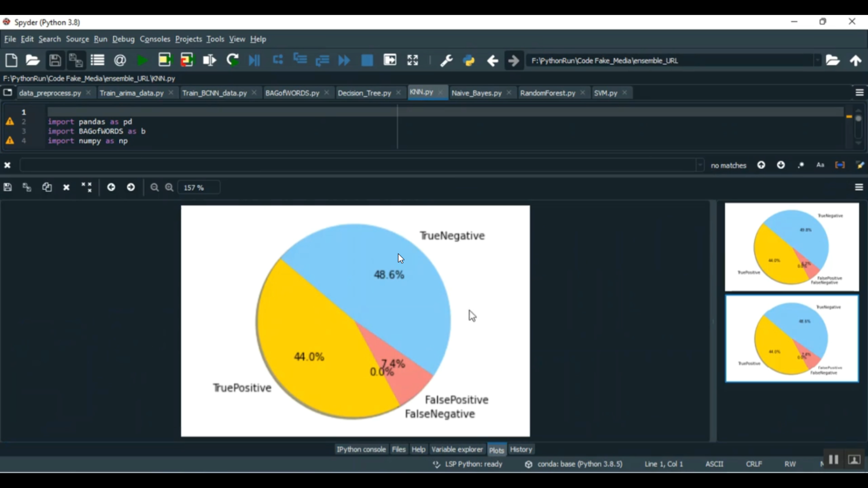The width and height of the screenshot is (868, 488).
Task: Toggle whole words search option
Action: click(x=840, y=165)
